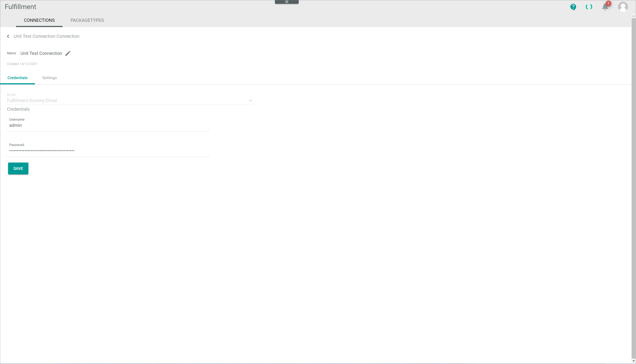The height and width of the screenshot is (364, 636).
Task: Expand Fulfillment Dummy Driver dropdown
Action: (x=250, y=100)
